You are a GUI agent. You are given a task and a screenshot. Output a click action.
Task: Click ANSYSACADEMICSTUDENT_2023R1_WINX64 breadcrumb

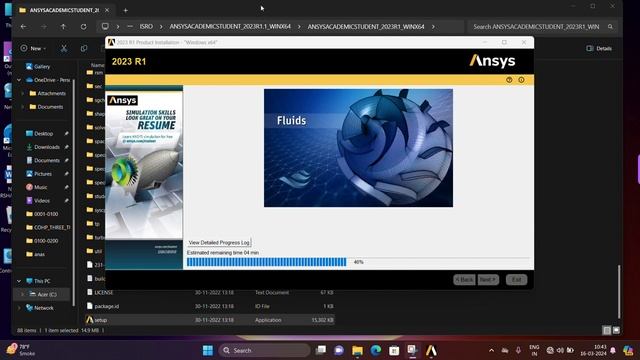click(x=366, y=27)
